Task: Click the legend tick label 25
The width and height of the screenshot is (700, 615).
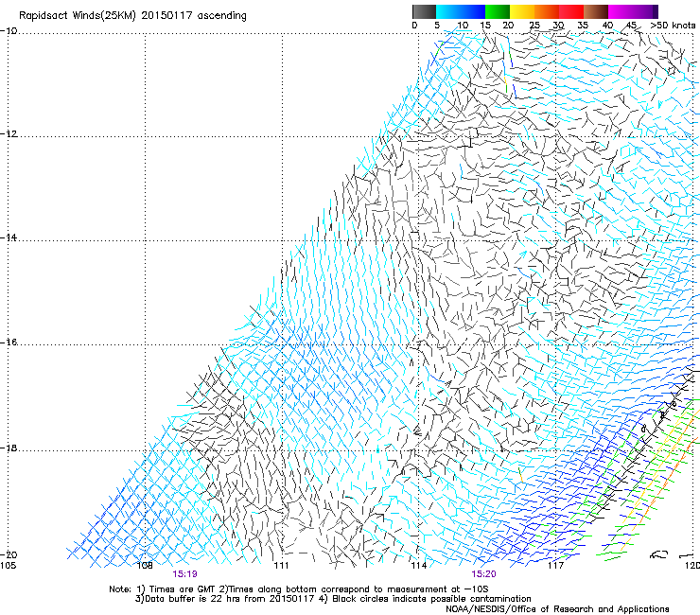Action: pyautogui.click(x=534, y=26)
